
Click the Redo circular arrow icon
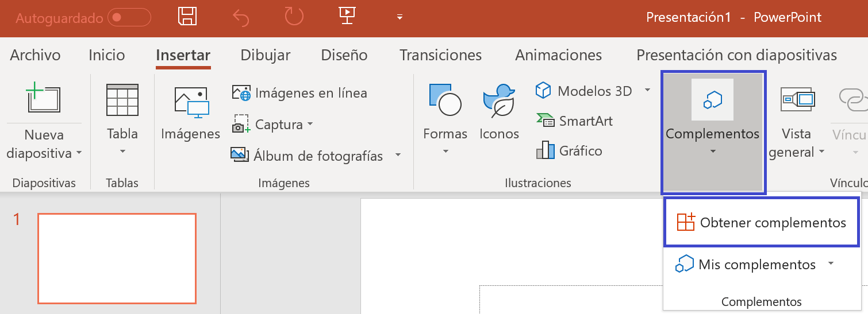[x=294, y=17]
